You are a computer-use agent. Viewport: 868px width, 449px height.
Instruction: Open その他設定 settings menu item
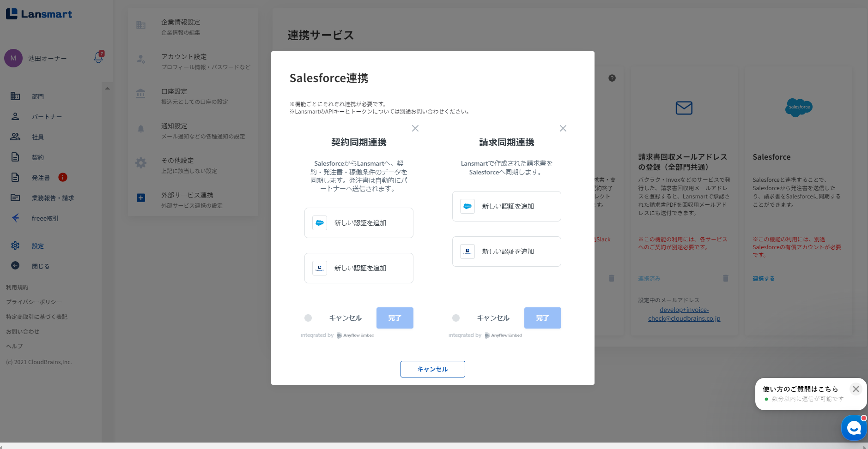point(193,165)
